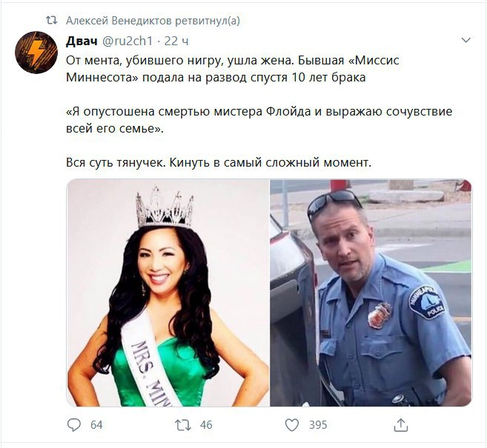Click the 46 retweets count
Viewport: 487px width, 448px height.
(x=206, y=425)
